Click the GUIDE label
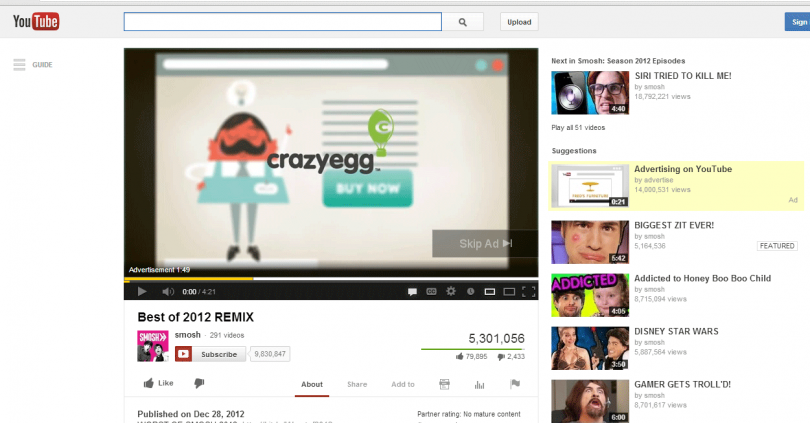Image resolution: width=810 pixels, height=423 pixels. 42,65
